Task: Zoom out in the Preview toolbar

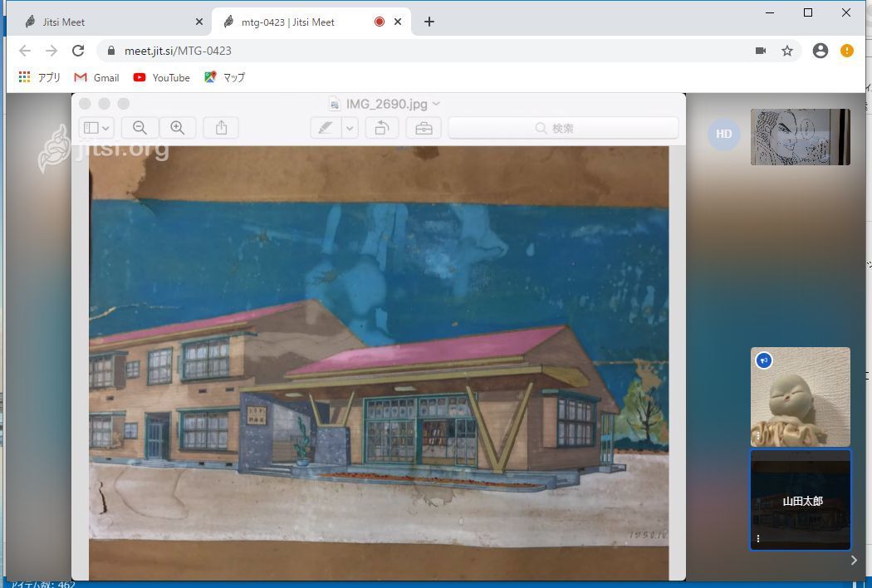Action: click(x=140, y=128)
